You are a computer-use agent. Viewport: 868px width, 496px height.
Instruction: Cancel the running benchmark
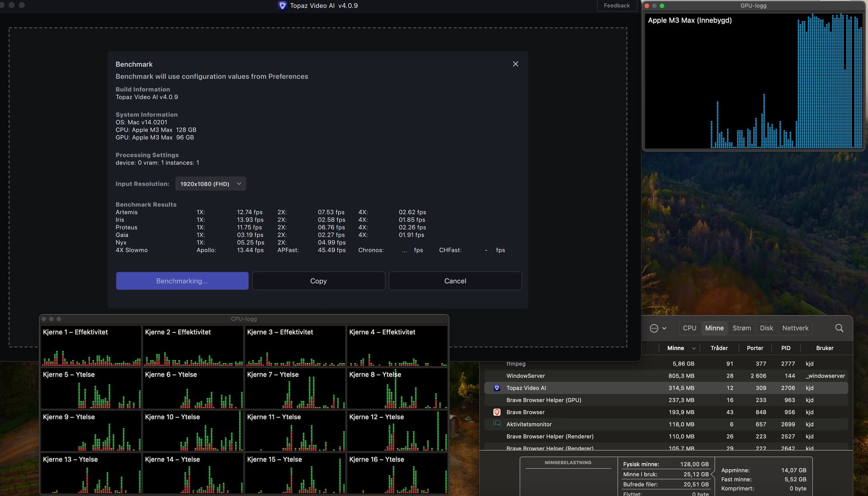coord(455,281)
